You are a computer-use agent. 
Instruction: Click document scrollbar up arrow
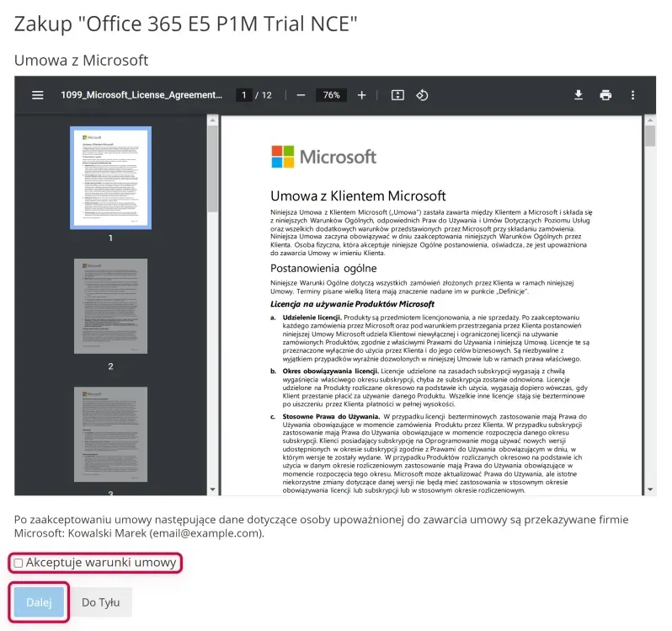tap(650, 120)
